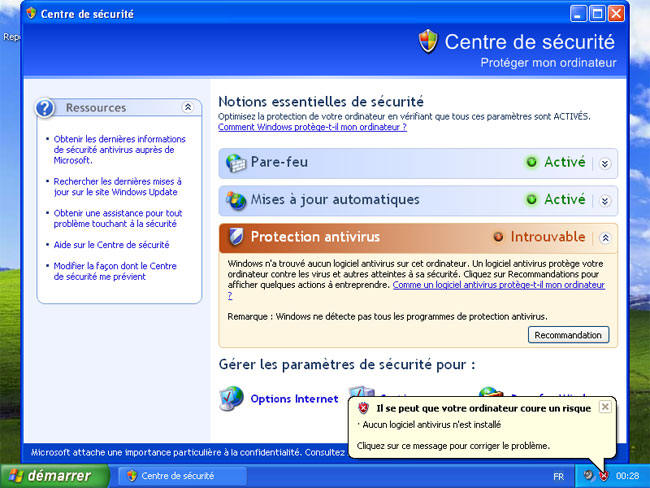Click the Recommandation button
The height and width of the screenshot is (488, 650).
tap(568, 335)
